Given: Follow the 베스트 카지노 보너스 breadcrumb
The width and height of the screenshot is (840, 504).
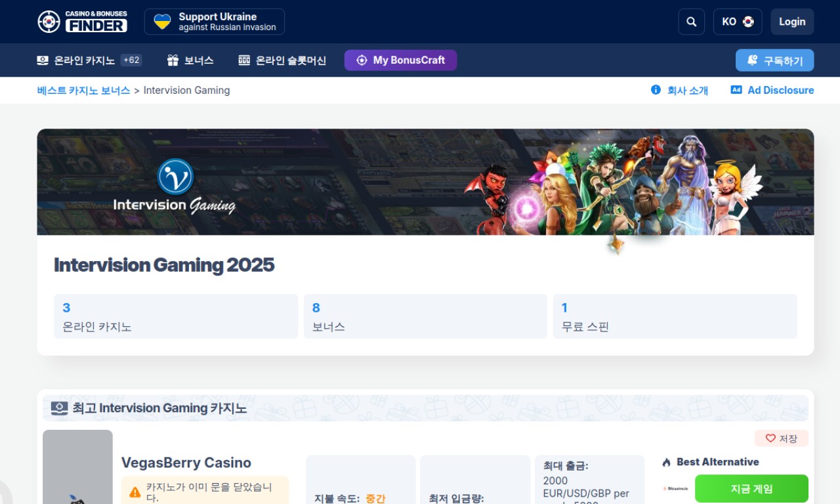Looking at the screenshot, I should pos(83,91).
